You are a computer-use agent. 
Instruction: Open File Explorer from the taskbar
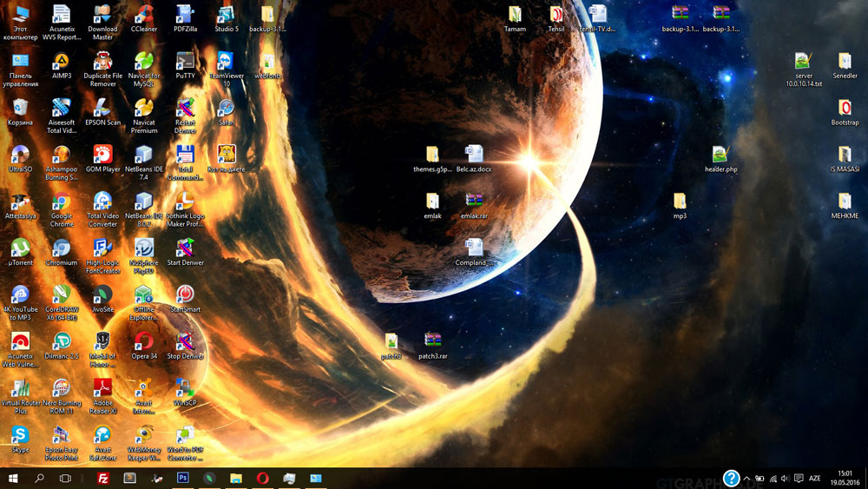236,478
